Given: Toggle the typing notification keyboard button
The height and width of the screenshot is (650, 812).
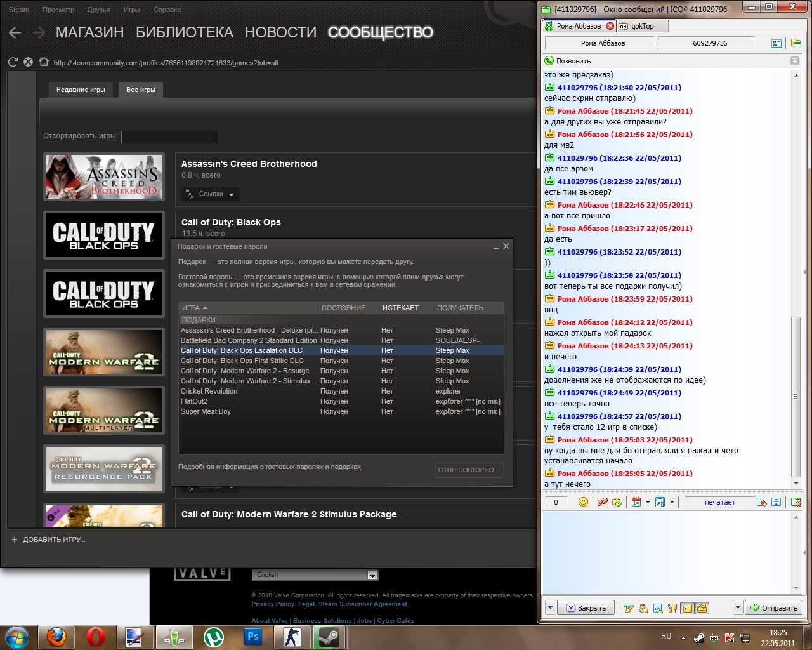Looking at the screenshot, I should [x=702, y=608].
